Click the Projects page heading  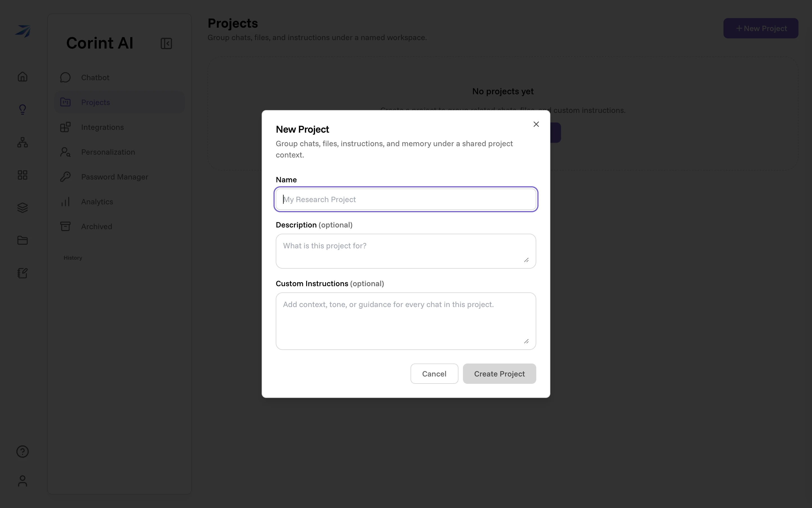point(233,23)
